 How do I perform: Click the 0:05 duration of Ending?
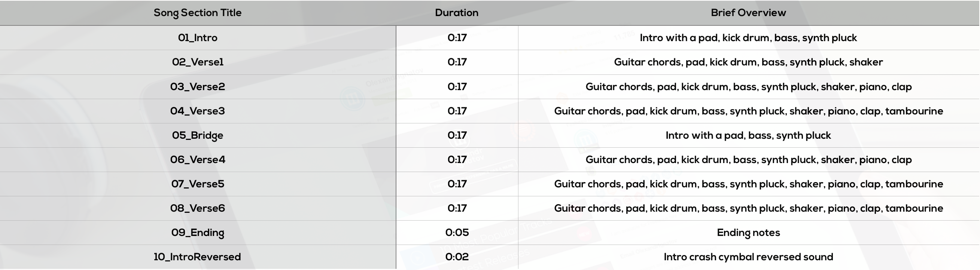pos(457,233)
